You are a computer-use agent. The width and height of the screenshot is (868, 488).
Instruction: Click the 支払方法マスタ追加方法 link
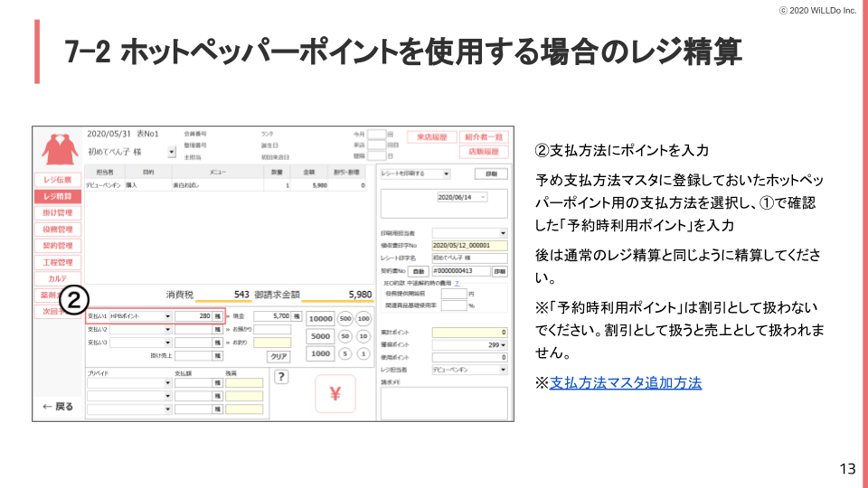[625, 382]
